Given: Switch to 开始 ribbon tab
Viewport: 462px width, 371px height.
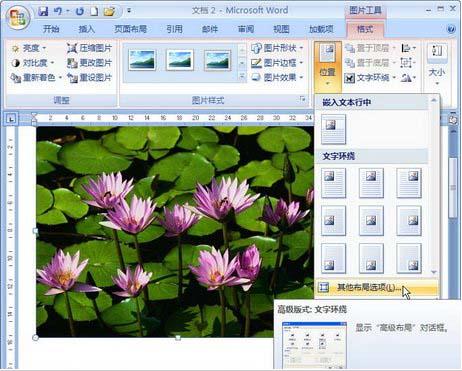Looking at the screenshot, I should 51,29.
